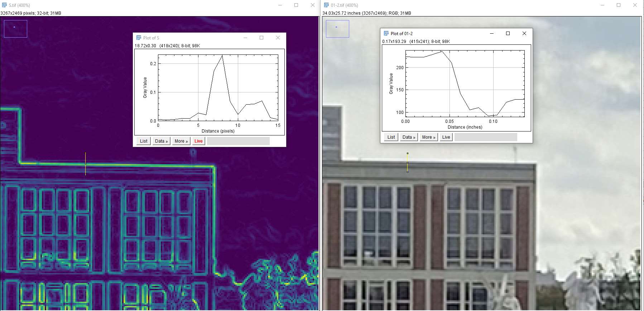Click the Plot of 01-2 title text
This screenshot has height=311, width=644.
[402, 34]
